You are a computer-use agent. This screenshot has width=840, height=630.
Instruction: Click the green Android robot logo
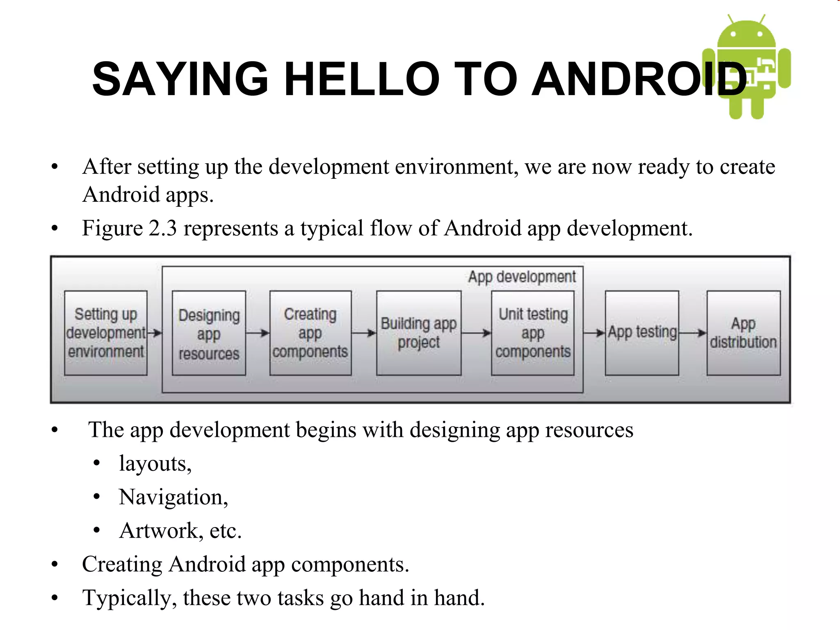746,67
